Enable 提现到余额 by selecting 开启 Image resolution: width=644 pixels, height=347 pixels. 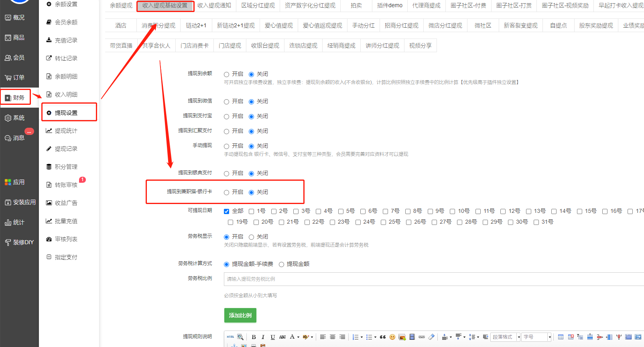tap(227, 74)
